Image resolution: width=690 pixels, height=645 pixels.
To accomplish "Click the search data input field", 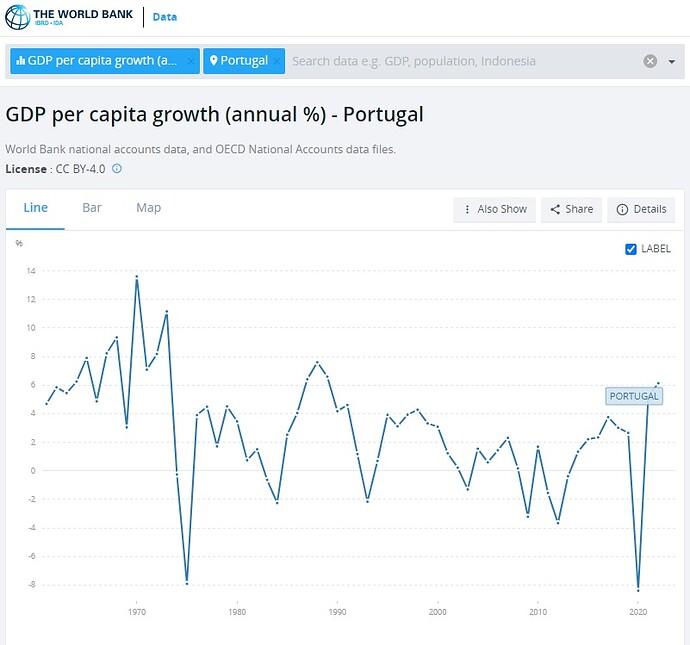I will (460, 61).
